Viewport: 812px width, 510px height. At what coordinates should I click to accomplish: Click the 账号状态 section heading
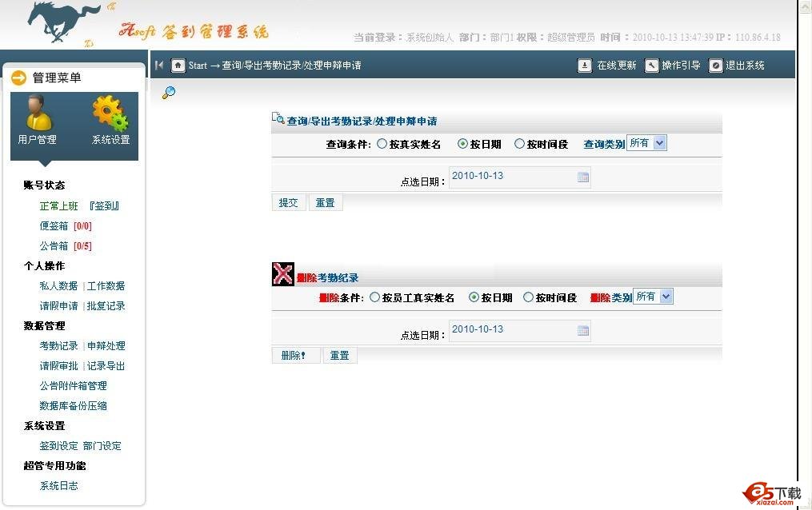(44, 185)
